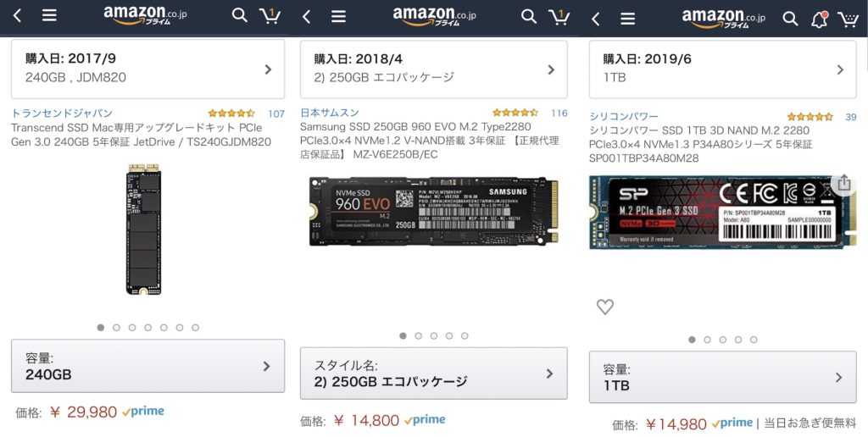Viewport: 868px width, 437px height.
Task: Open shopping cart in the middle panel
Action: (x=559, y=16)
